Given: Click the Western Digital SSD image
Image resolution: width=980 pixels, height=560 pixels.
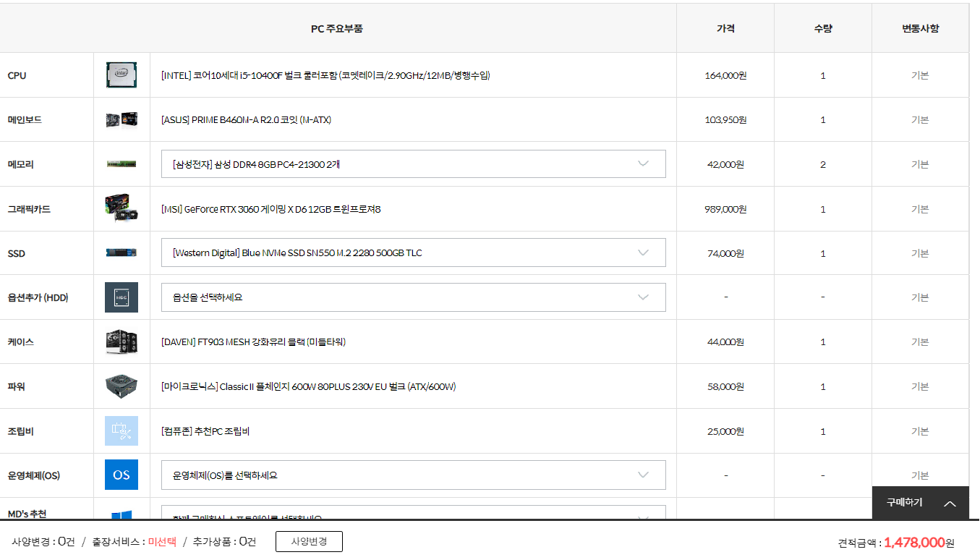Looking at the screenshot, I should pyautogui.click(x=122, y=253).
